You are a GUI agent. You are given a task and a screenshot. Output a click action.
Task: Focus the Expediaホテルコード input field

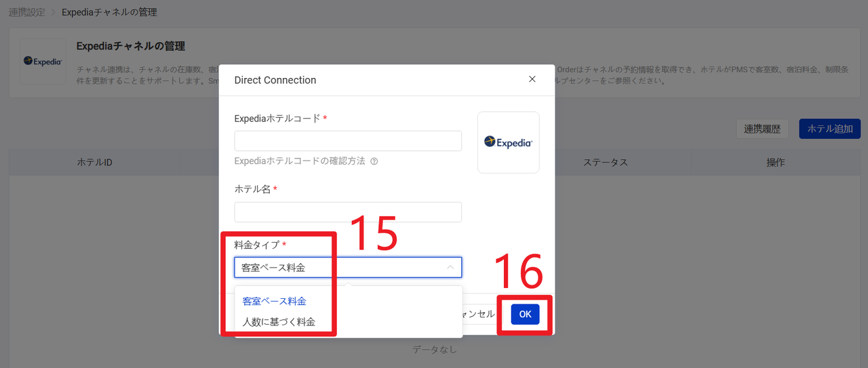[347, 141]
